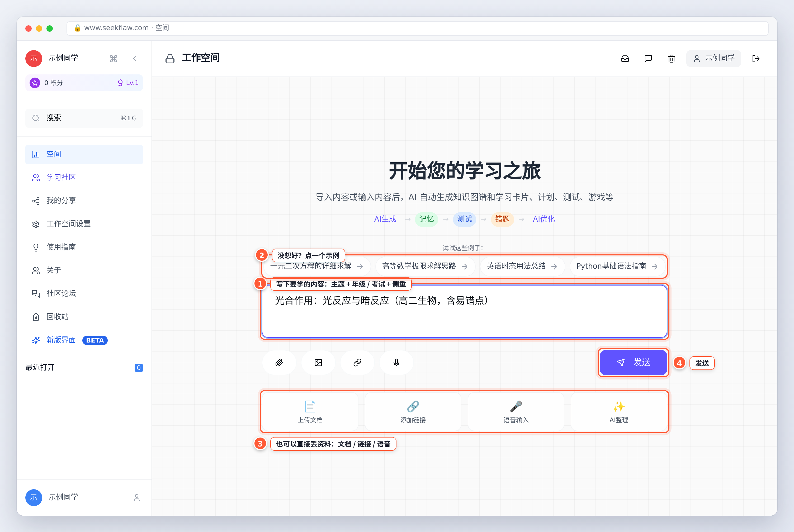Open the 0 积分 points badge
The width and height of the screenshot is (794, 532).
coord(47,83)
